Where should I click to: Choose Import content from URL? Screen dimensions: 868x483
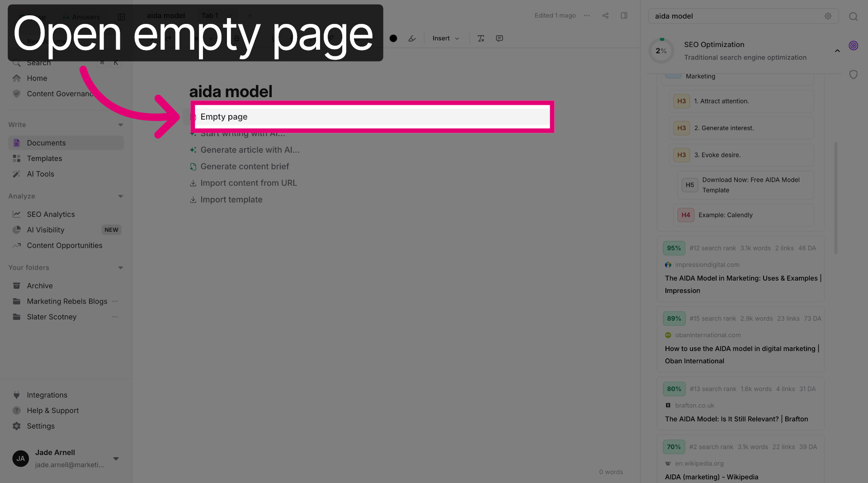point(249,183)
